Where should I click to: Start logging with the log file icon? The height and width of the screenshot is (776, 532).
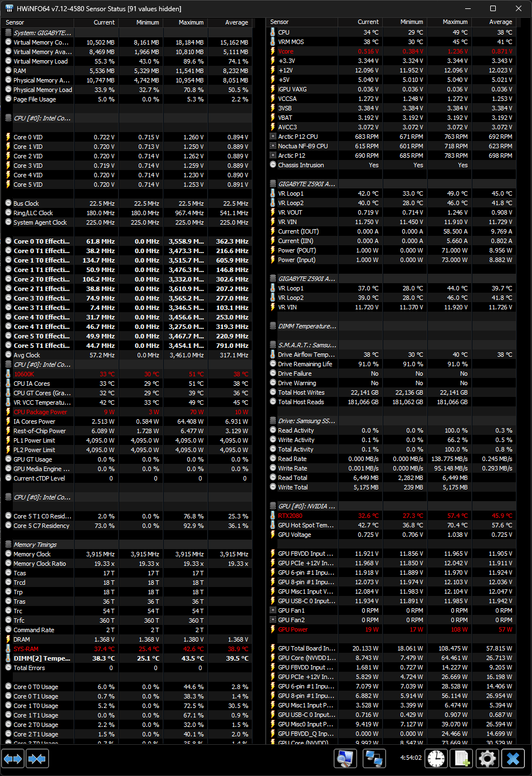462,759
